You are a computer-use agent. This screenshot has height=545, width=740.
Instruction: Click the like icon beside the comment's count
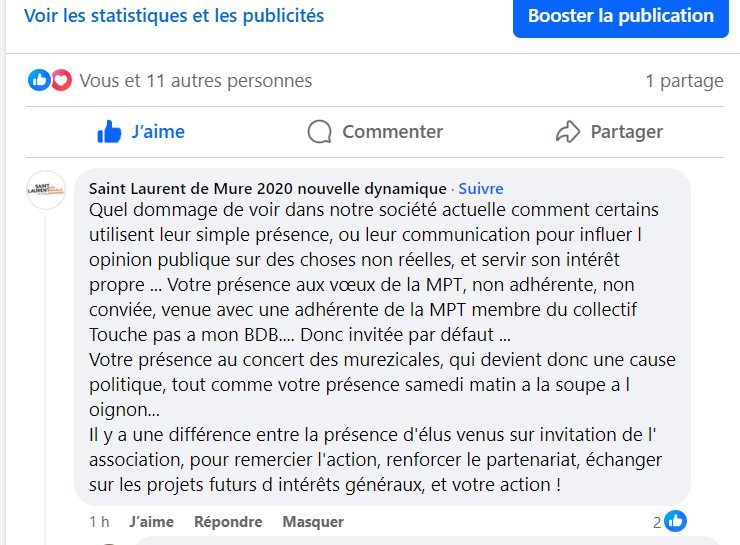coord(676,521)
